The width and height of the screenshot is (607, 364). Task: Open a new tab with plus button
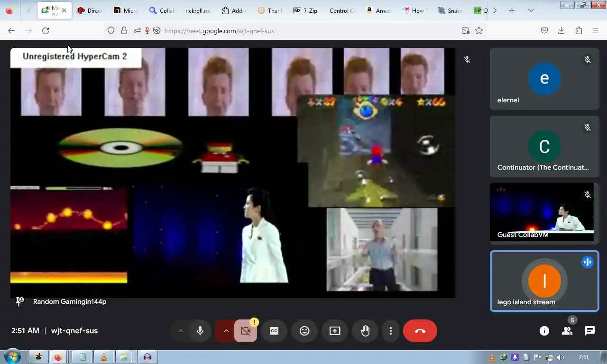pyautogui.click(x=512, y=10)
